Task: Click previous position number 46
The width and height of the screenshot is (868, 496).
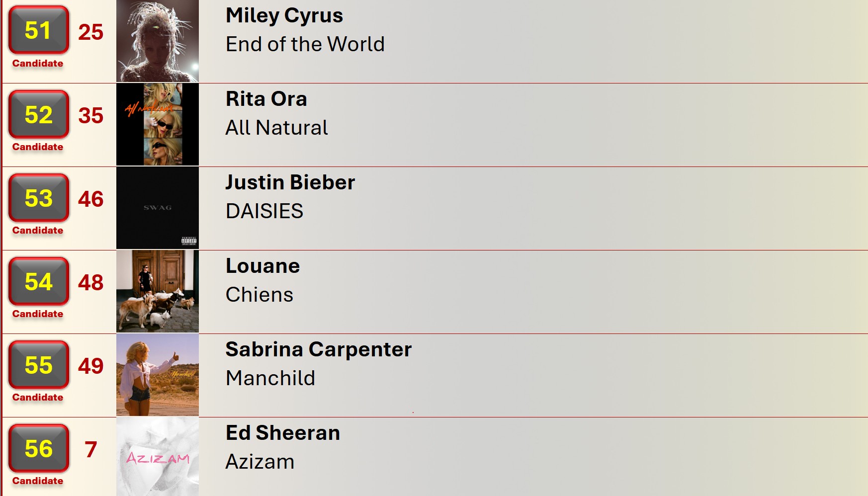Action: point(90,199)
